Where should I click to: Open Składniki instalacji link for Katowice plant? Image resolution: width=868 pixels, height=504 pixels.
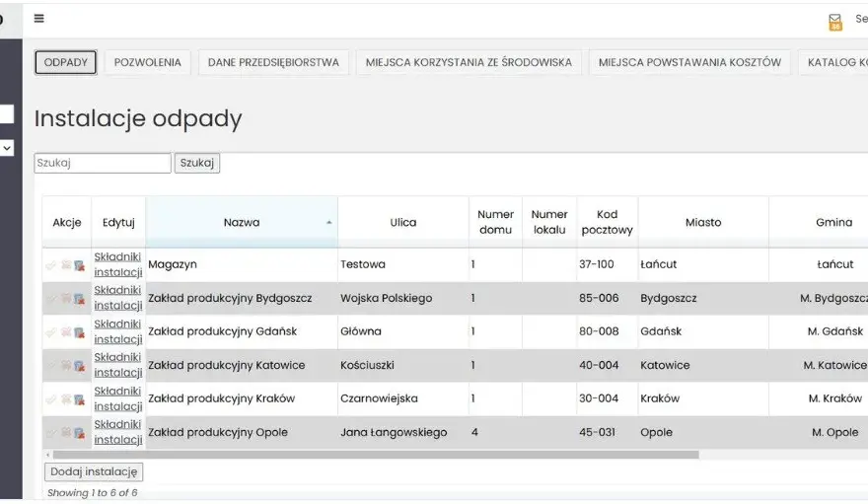pyautogui.click(x=118, y=365)
